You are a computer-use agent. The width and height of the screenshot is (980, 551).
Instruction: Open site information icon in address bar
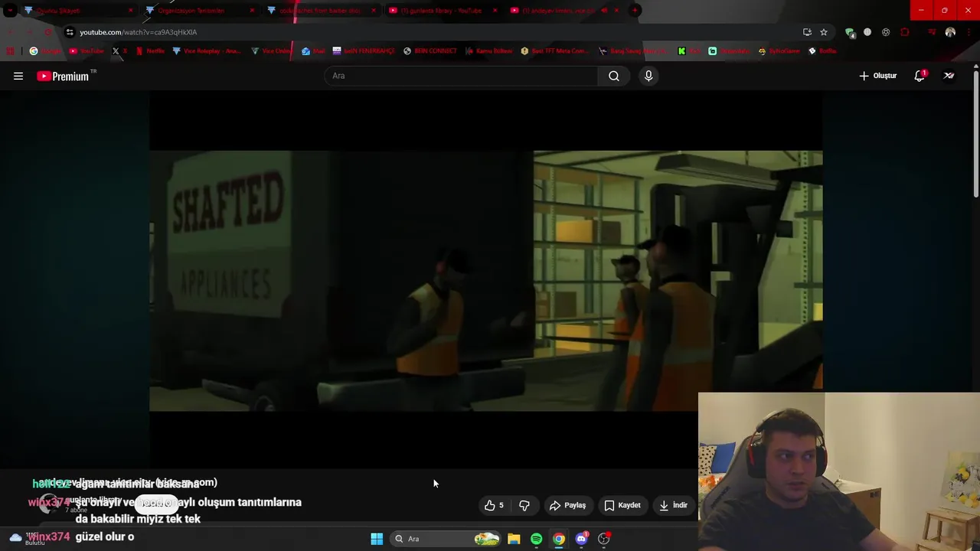pyautogui.click(x=70, y=32)
